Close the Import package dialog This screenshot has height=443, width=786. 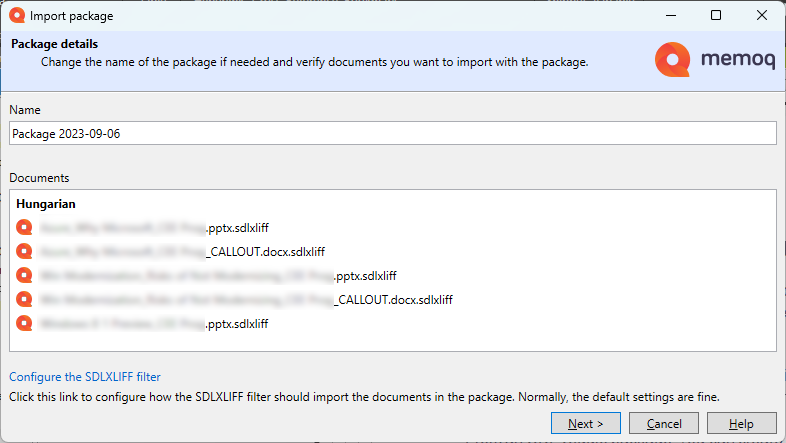(x=761, y=16)
